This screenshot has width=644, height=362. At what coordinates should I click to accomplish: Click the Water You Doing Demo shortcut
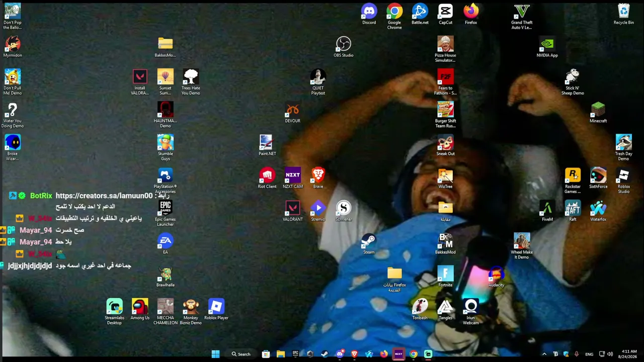[x=13, y=115]
